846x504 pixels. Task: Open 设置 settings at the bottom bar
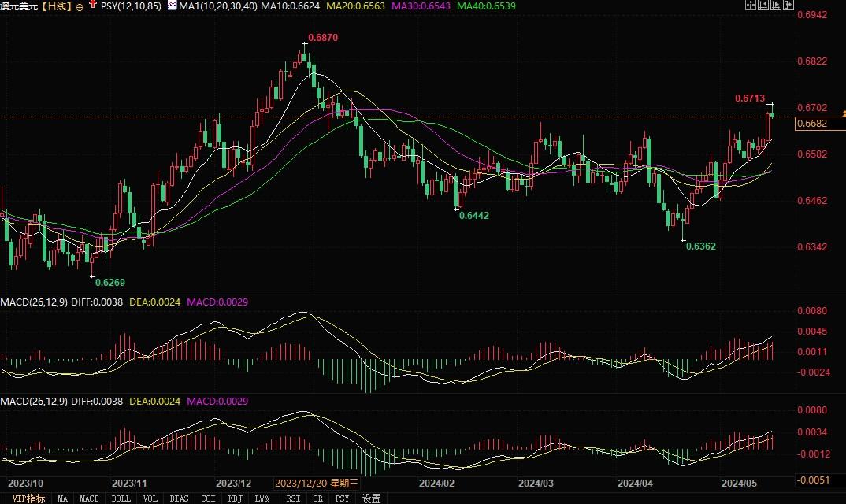click(x=371, y=498)
